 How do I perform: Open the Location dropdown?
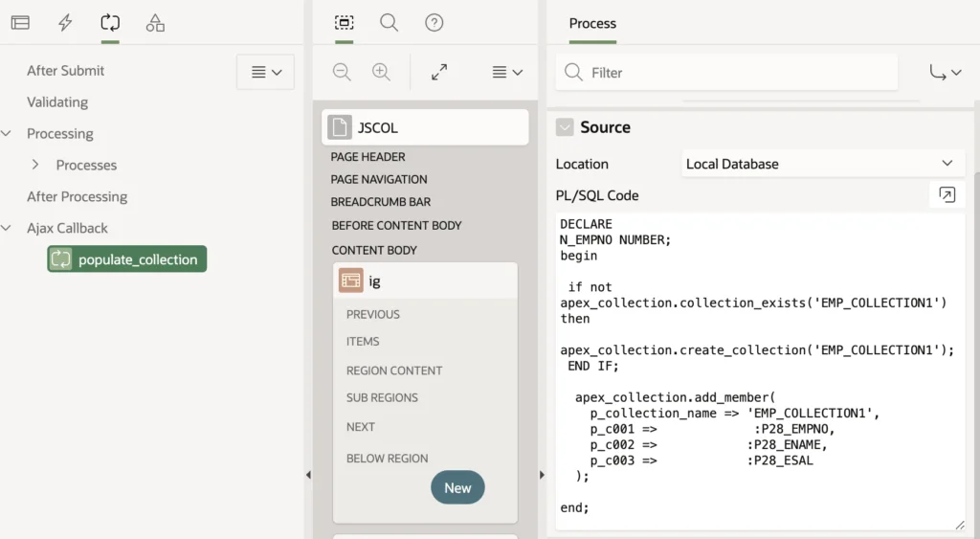(x=823, y=164)
